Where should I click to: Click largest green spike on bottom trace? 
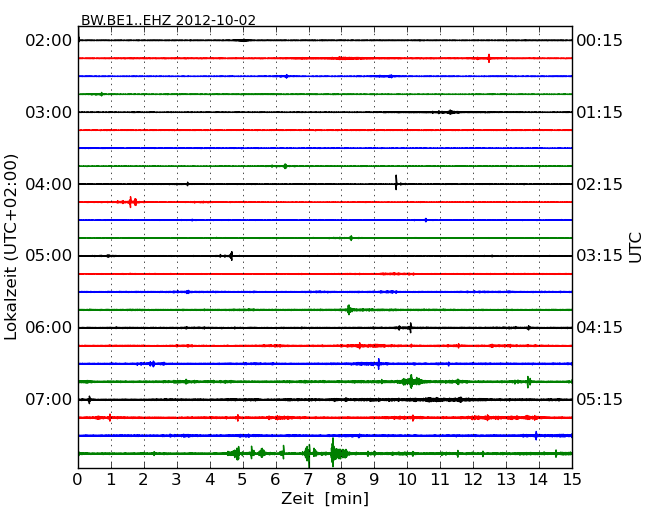pos(333,452)
